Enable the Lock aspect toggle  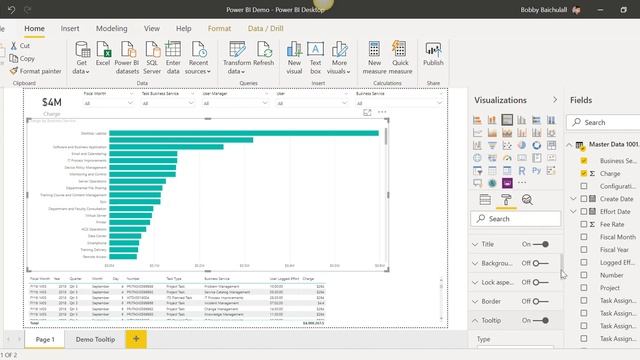[x=541, y=282]
